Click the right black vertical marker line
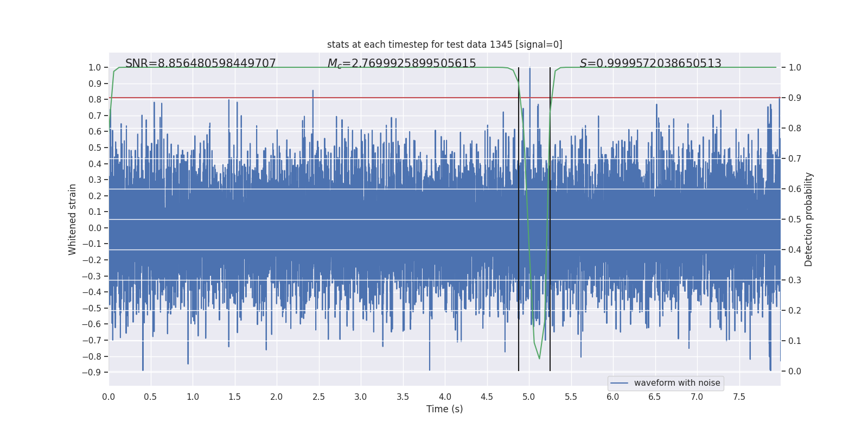 (x=550, y=217)
